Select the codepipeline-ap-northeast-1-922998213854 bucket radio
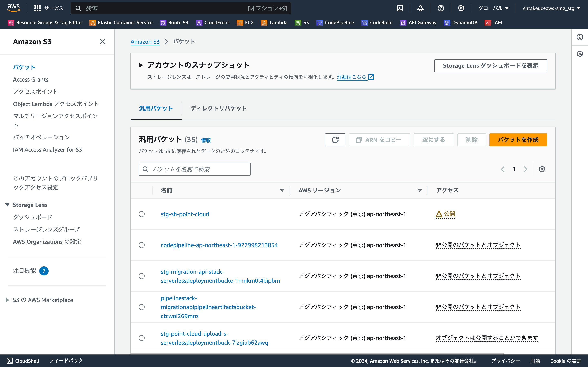 pos(142,245)
